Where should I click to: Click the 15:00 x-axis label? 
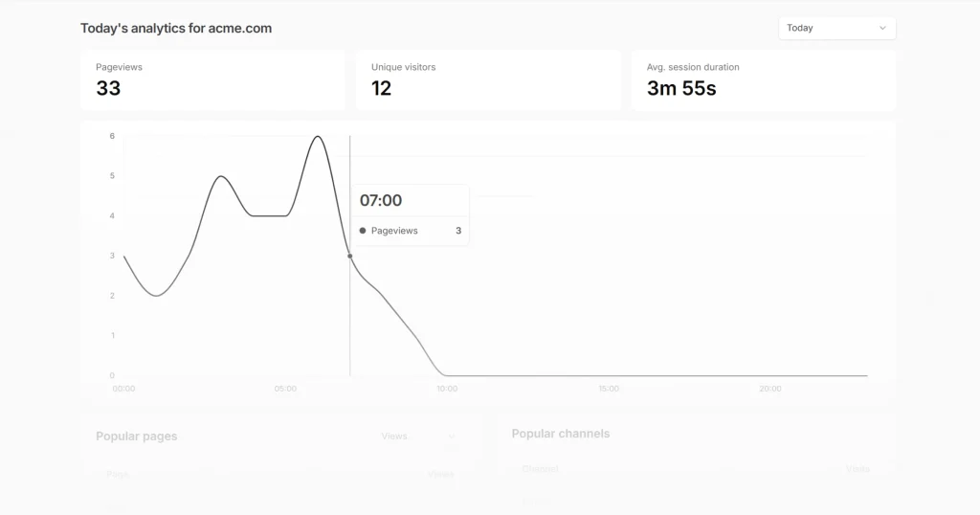(609, 389)
